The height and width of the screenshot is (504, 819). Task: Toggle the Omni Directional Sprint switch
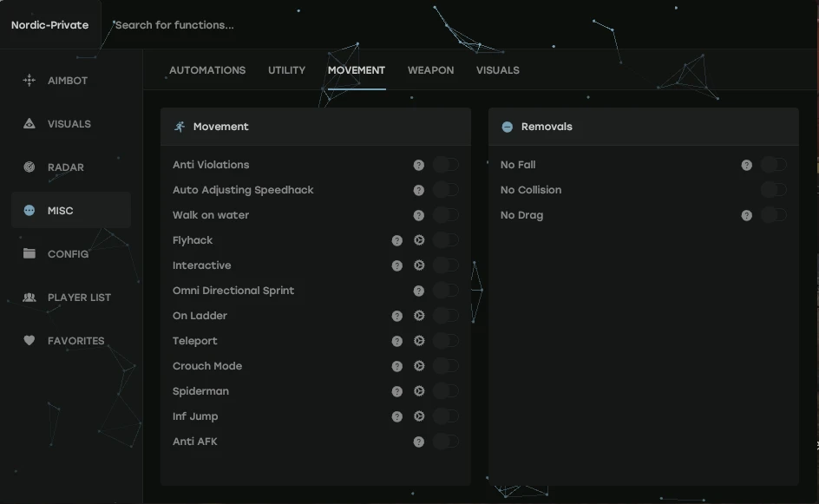[446, 291]
